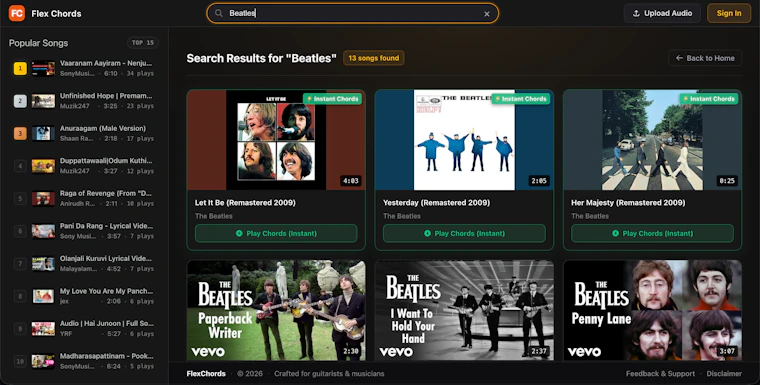Click the upload arrow icon

[x=636, y=14]
